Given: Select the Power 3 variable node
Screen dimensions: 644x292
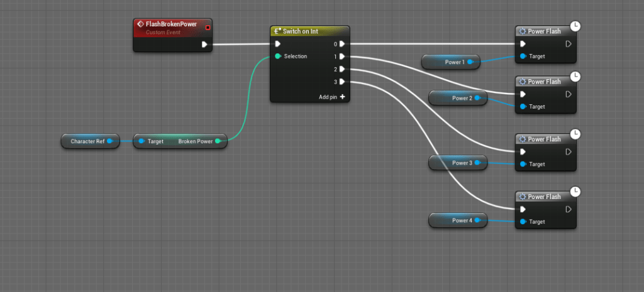Looking at the screenshot, I should tap(457, 163).
